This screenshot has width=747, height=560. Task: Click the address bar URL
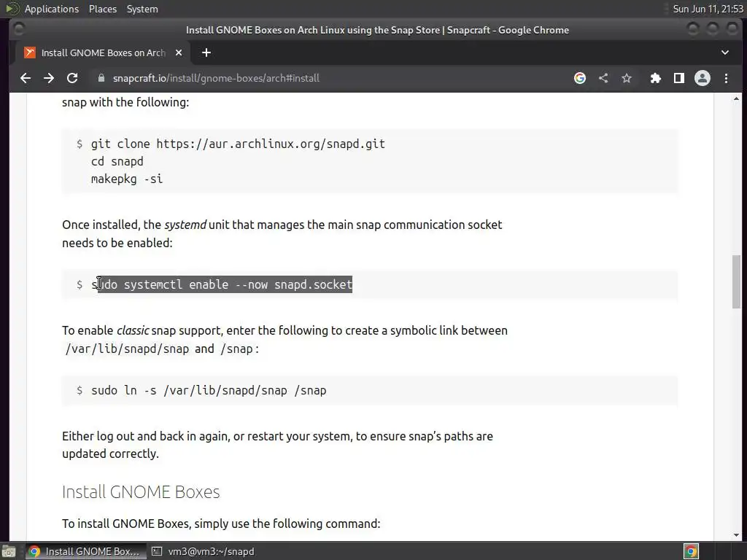coord(216,78)
